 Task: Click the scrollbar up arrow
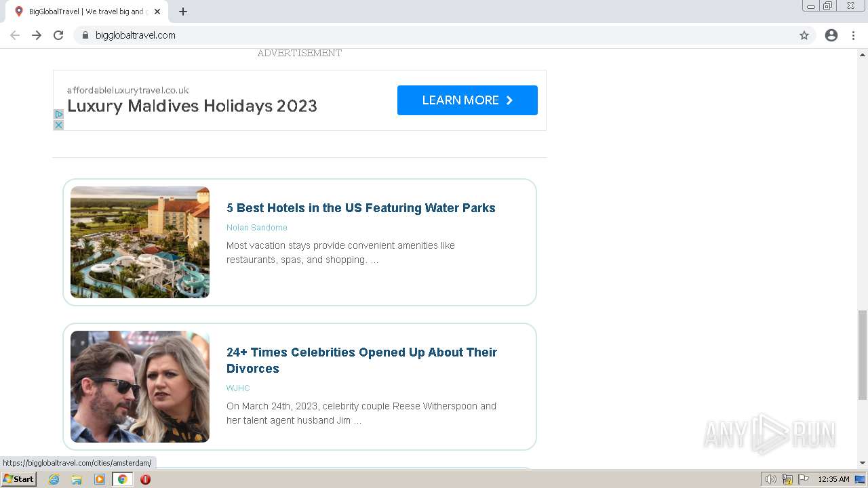pos(863,54)
